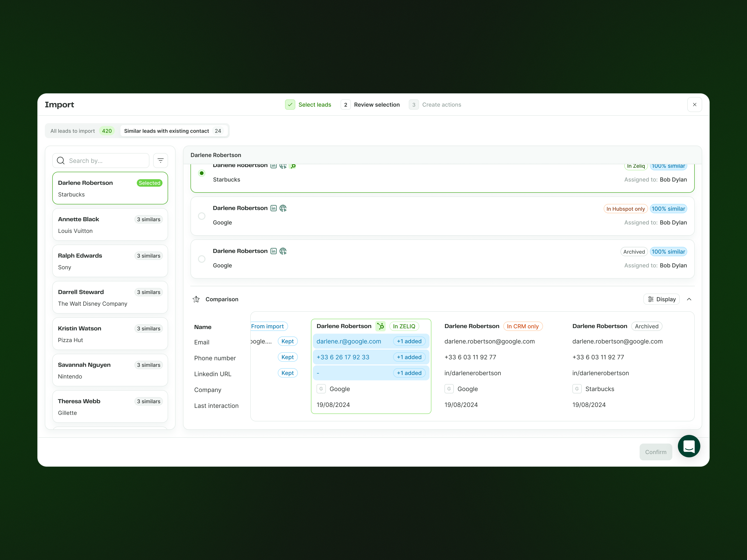The width and height of the screenshot is (747, 560).
Task: Click LinkedIn icon on Hubspot-only Darlene row
Action: coord(274,208)
